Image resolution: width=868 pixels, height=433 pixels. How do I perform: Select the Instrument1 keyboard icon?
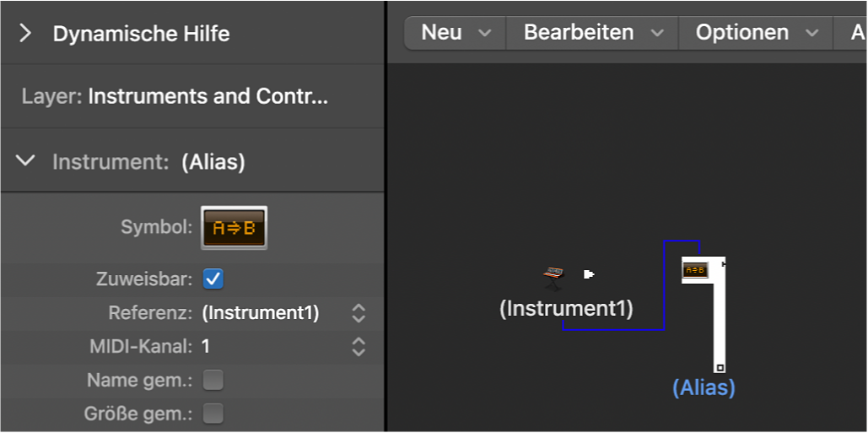pyautogui.click(x=553, y=274)
